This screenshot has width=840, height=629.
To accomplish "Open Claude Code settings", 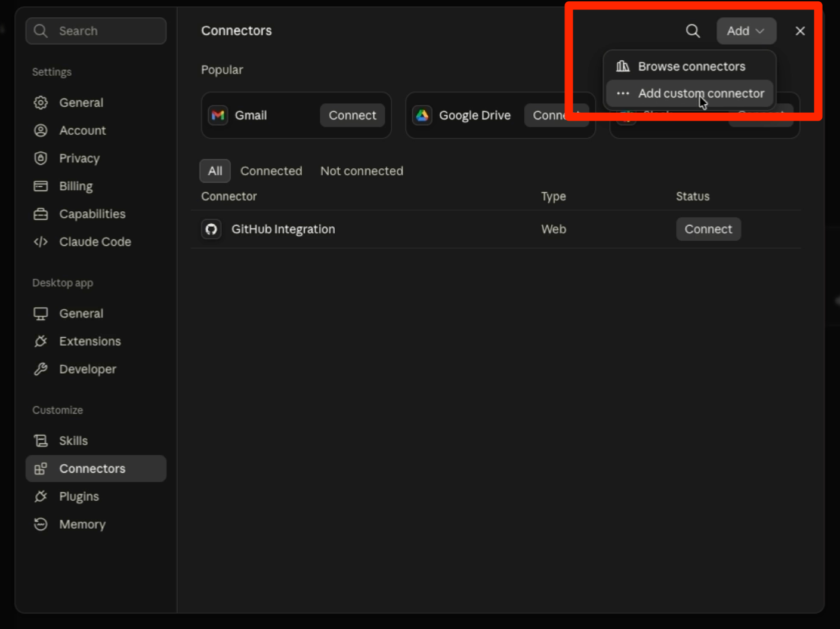I will (95, 242).
